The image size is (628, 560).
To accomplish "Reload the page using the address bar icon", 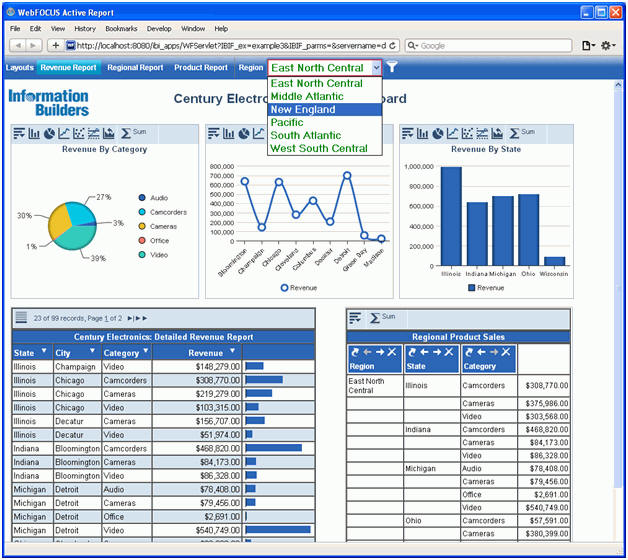I will [392, 46].
